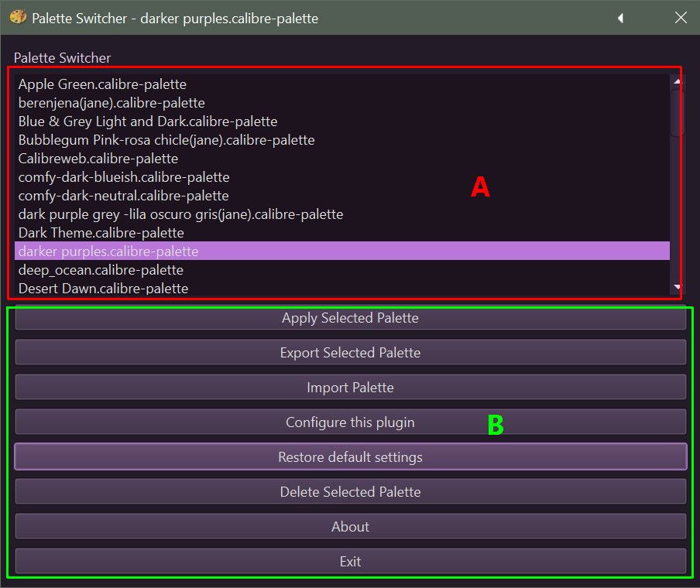Click the left-pointing arrow in the title bar
The width and height of the screenshot is (700, 588).
(x=620, y=18)
